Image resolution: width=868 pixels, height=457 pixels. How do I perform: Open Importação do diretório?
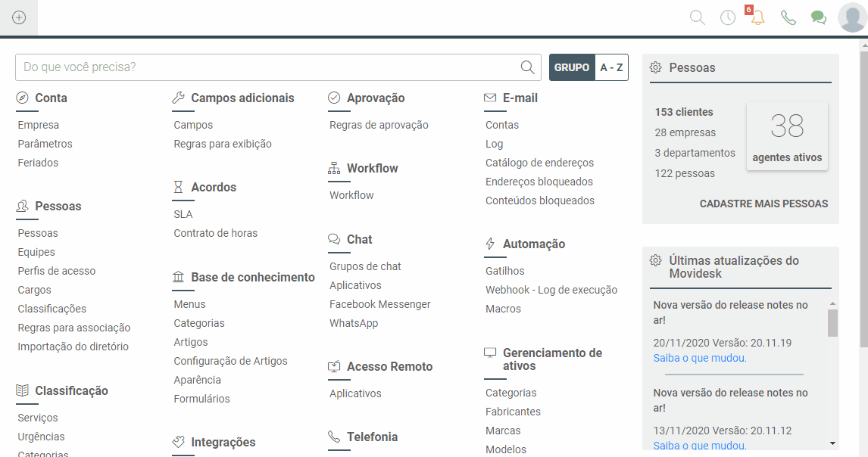pos(73,347)
